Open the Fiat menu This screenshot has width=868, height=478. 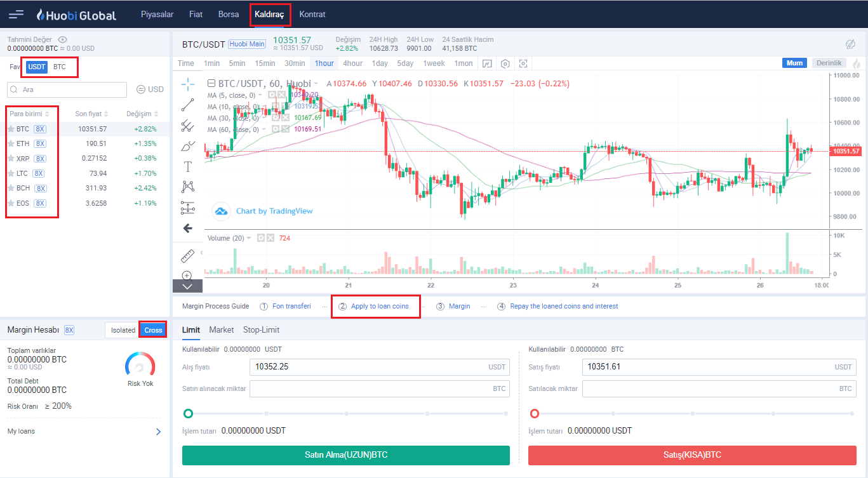(x=196, y=14)
